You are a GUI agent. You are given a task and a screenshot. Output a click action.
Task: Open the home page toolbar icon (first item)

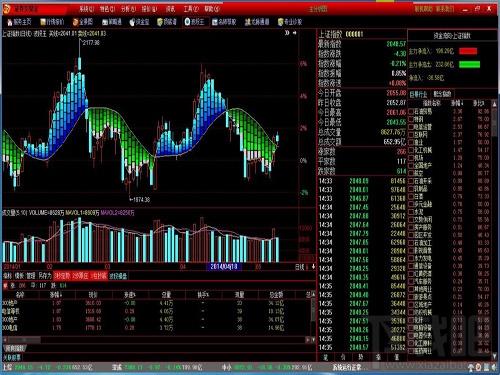pos(19,22)
